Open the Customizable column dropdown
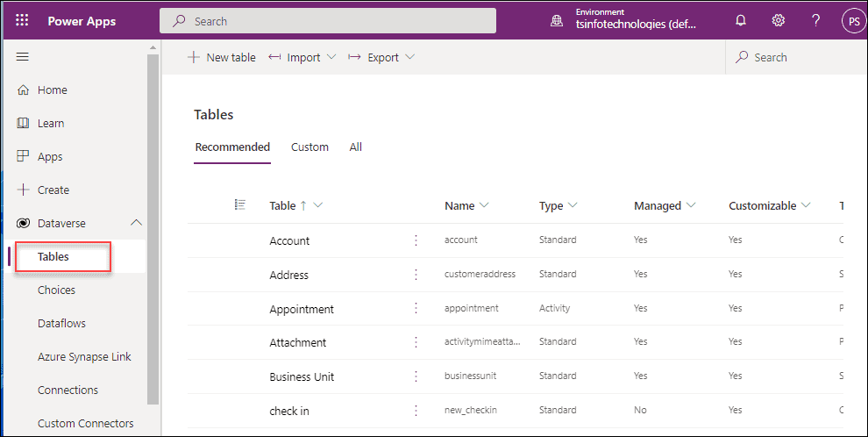This screenshot has width=868, height=437. 806,205
